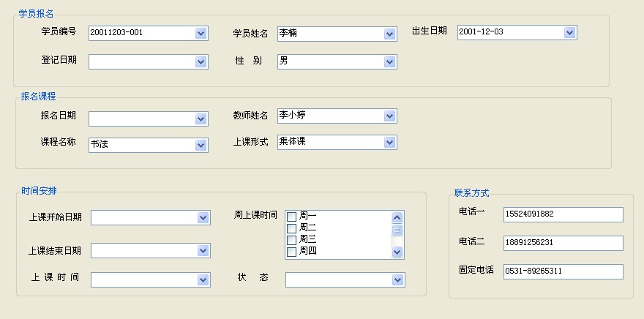Expand the 状态 dropdown arrow
Image resolution: width=644 pixels, height=319 pixels.
point(397,280)
